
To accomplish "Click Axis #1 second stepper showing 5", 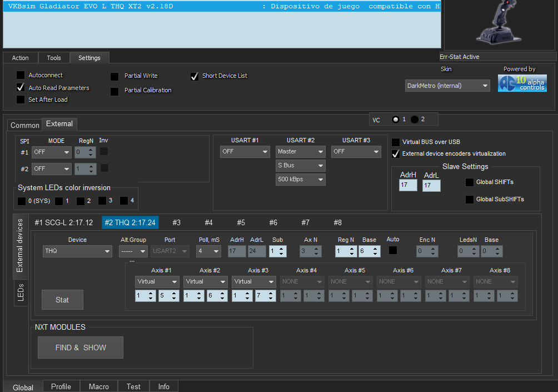I will pos(169,295).
